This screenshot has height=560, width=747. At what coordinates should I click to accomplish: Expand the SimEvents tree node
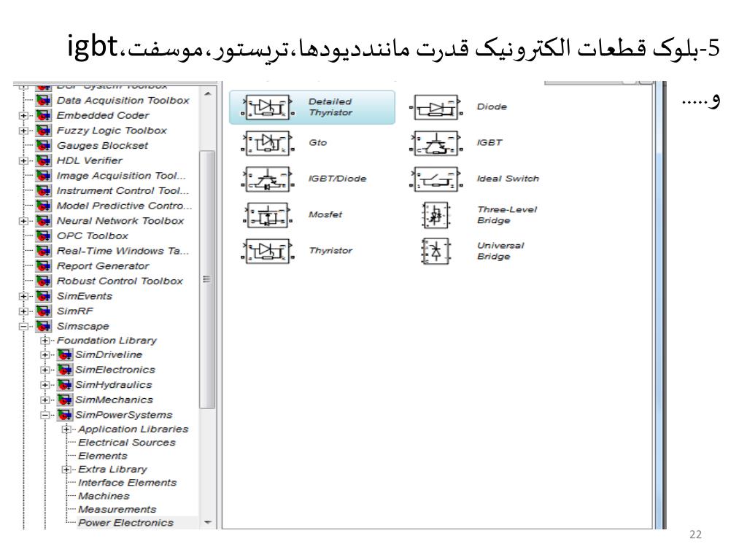pyautogui.click(x=23, y=296)
